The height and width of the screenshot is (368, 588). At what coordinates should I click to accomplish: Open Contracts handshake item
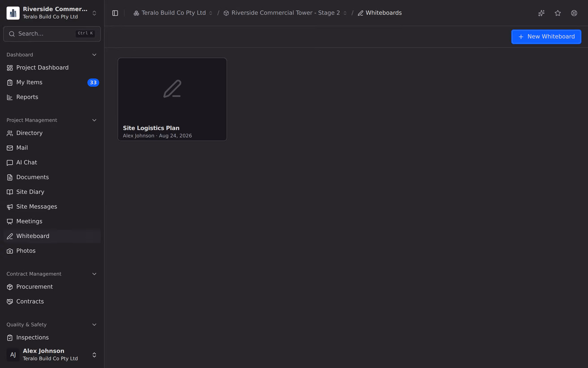coord(52,302)
